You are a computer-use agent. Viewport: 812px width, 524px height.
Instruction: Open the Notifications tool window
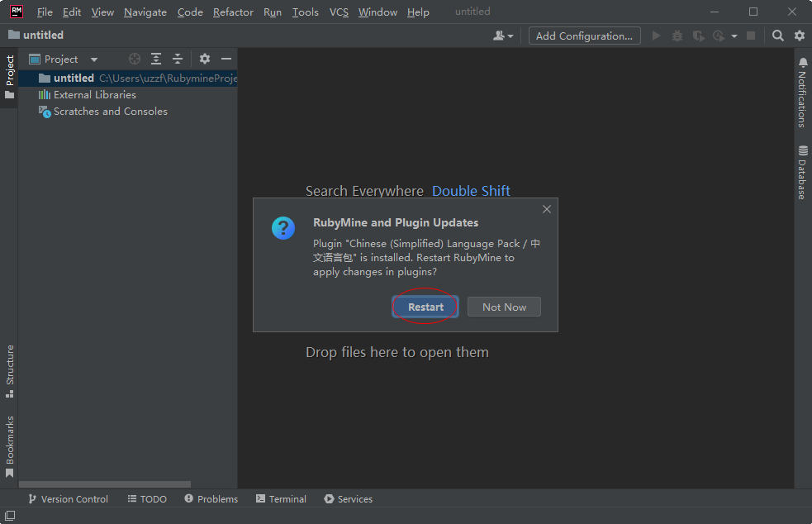[x=802, y=93]
